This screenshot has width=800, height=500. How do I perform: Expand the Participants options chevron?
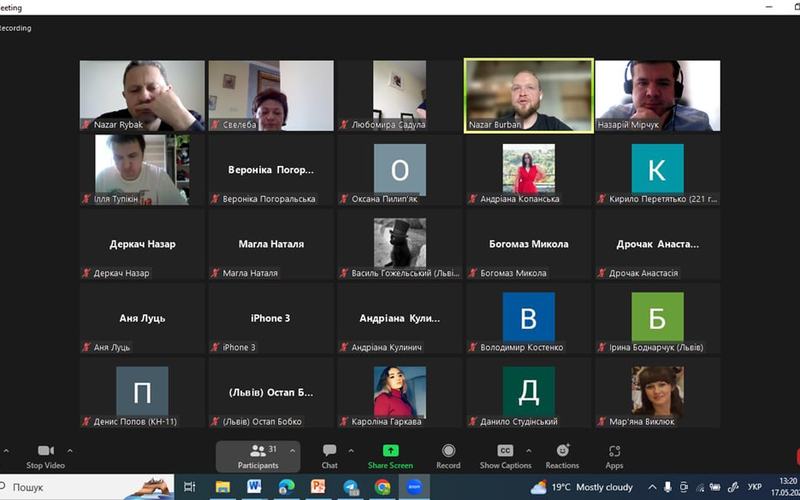pyautogui.click(x=292, y=451)
